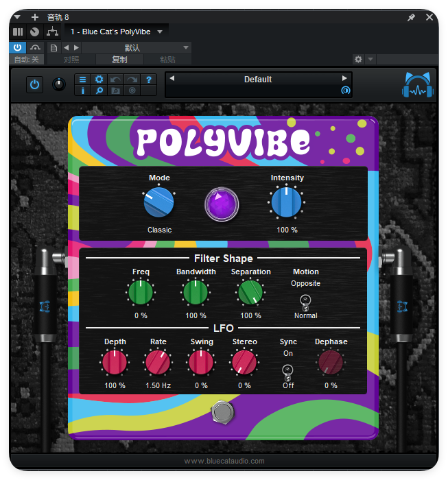
Task: Open the routing view icon
Action: 52,32
